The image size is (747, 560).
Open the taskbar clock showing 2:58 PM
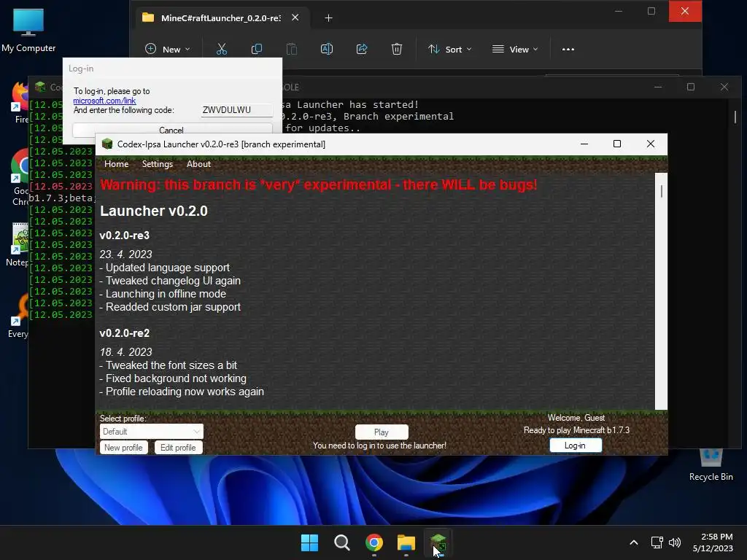point(713,542)
